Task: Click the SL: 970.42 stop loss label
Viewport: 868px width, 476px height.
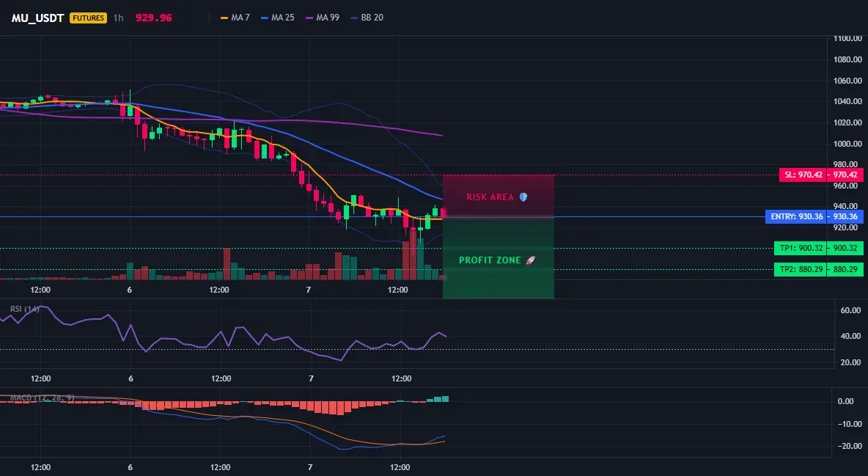Action: (x=803, y=175)
